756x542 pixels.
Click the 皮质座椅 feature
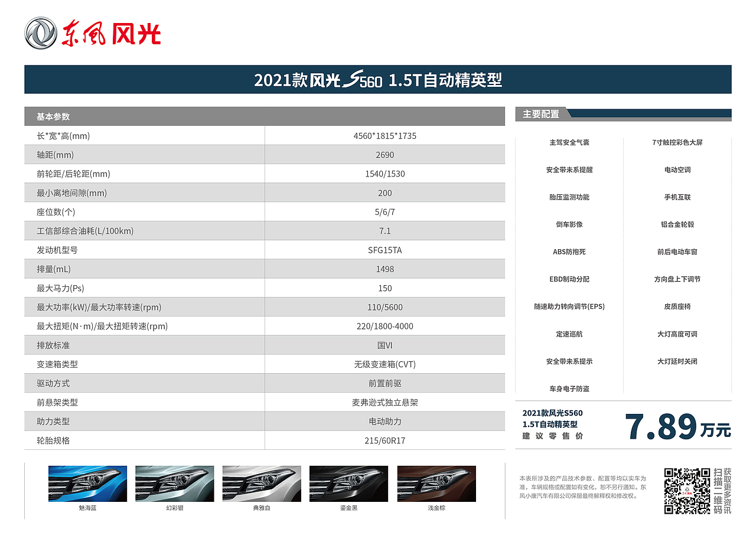[x=677, y=307]
